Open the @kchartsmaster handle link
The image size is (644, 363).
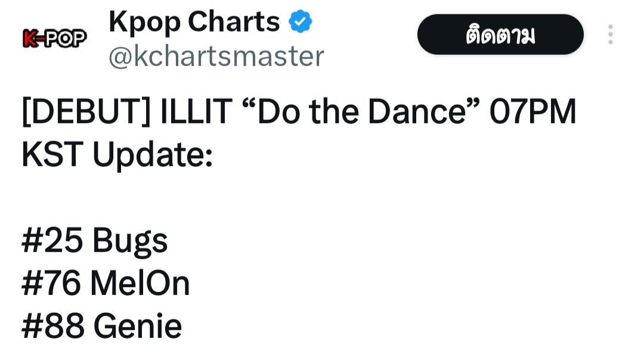pos(216,56)
